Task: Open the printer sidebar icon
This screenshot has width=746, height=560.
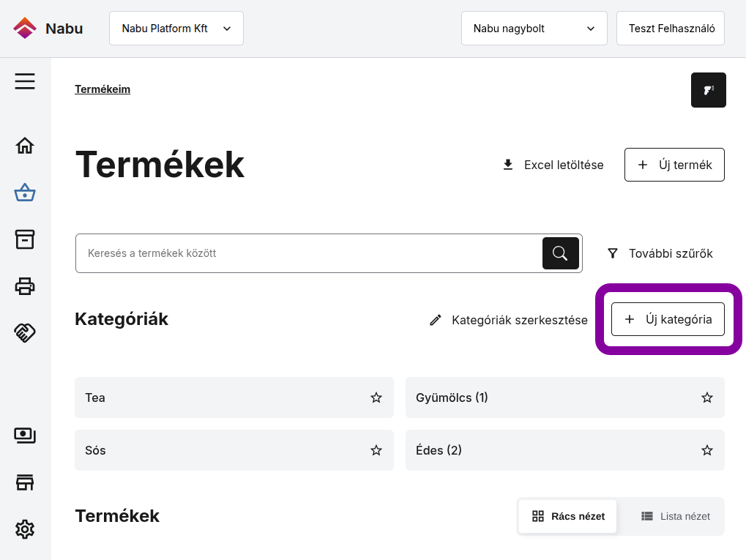Action: [x=25, y=286]
